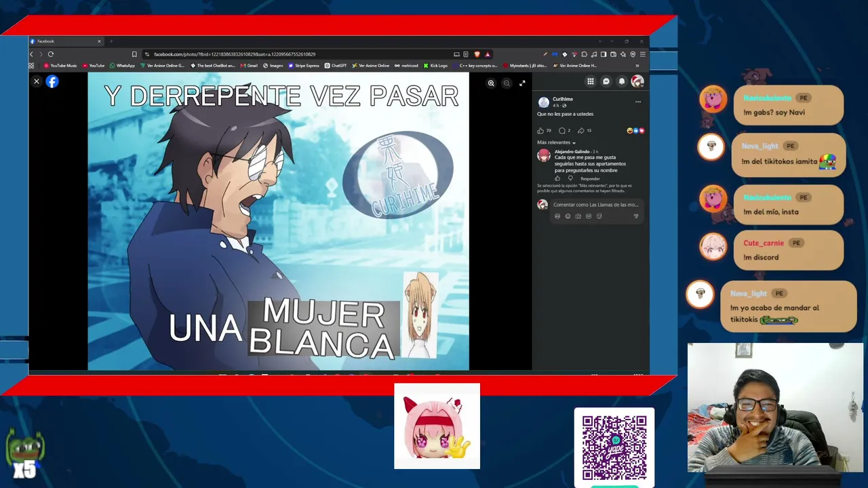Bookmark this page
The image size is (868, 488).
pos(134,54)
